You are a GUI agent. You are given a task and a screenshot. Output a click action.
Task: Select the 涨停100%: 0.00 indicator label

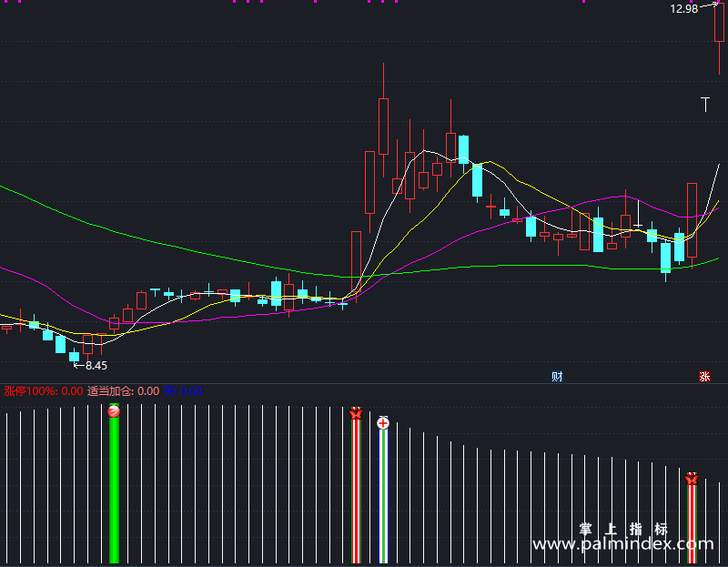click(44, 391)
